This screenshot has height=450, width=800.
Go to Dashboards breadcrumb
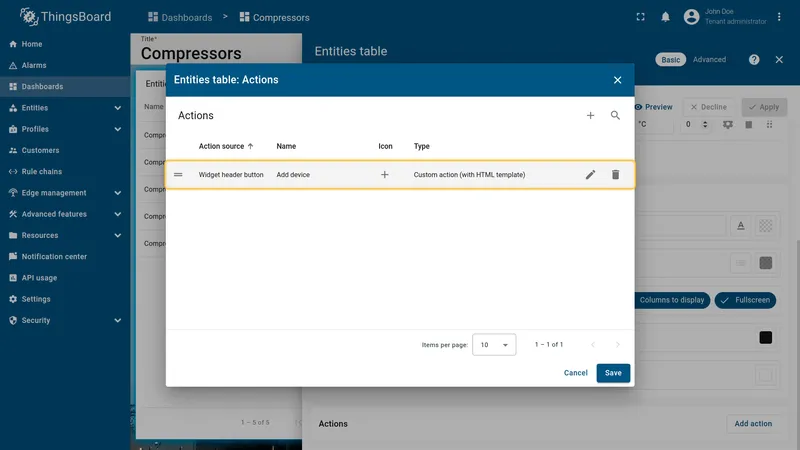pyautogui.click(x=180, y=17)
